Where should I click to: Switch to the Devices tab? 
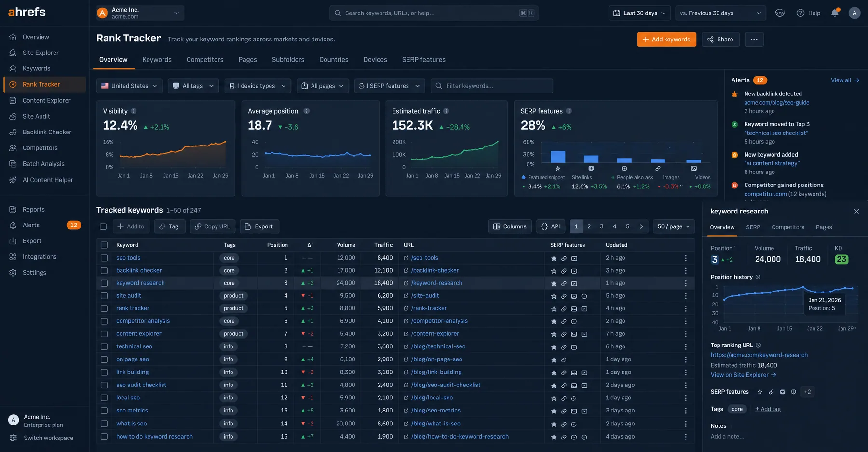pyautogui.click(x=375, y=60)
